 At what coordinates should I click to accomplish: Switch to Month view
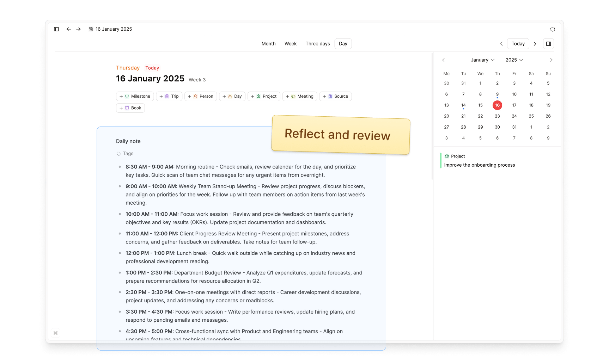click(x=268, y=44)
